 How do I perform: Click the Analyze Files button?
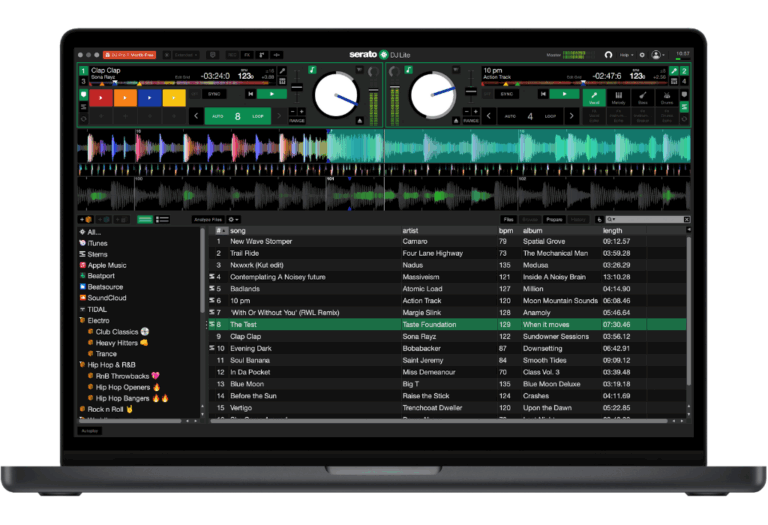[208, 219]
